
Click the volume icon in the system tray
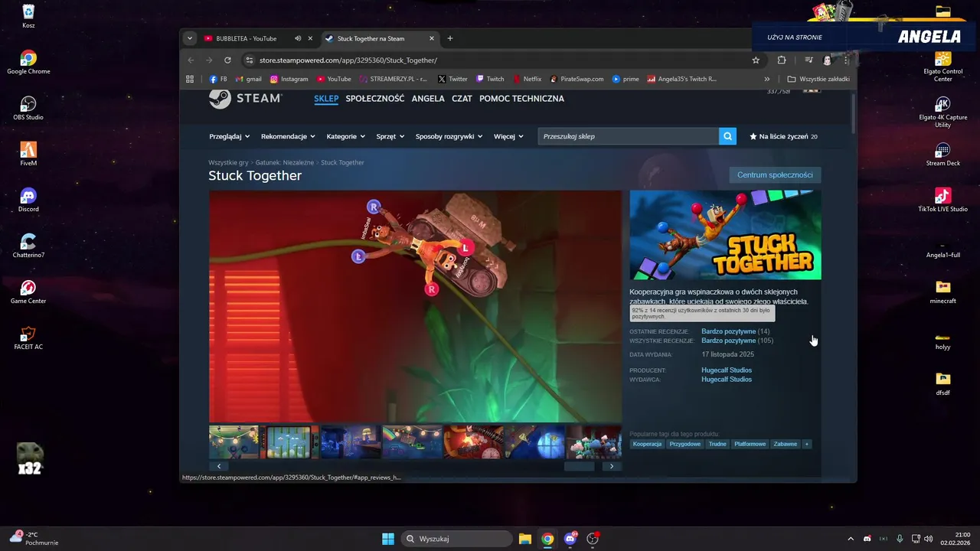(x=929, y=539)
